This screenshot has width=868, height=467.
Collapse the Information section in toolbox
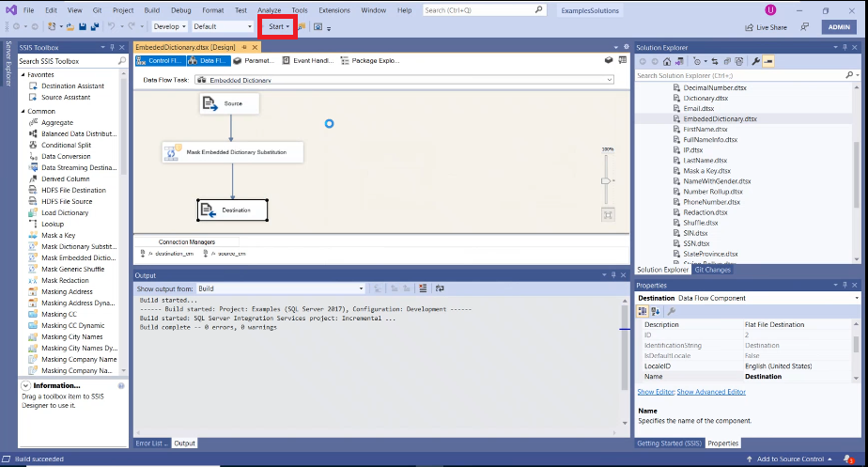pyautogui.click(x=26, y=385)
